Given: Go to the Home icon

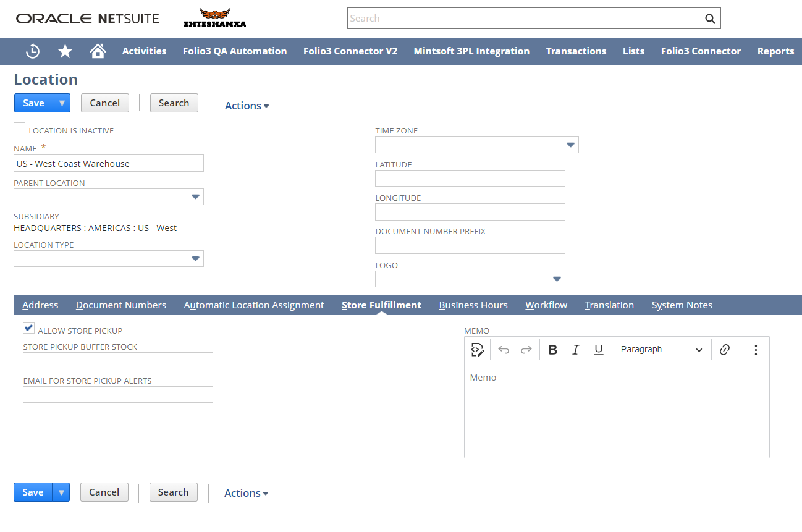Looking at the screenshot, I should click(98, 51).
